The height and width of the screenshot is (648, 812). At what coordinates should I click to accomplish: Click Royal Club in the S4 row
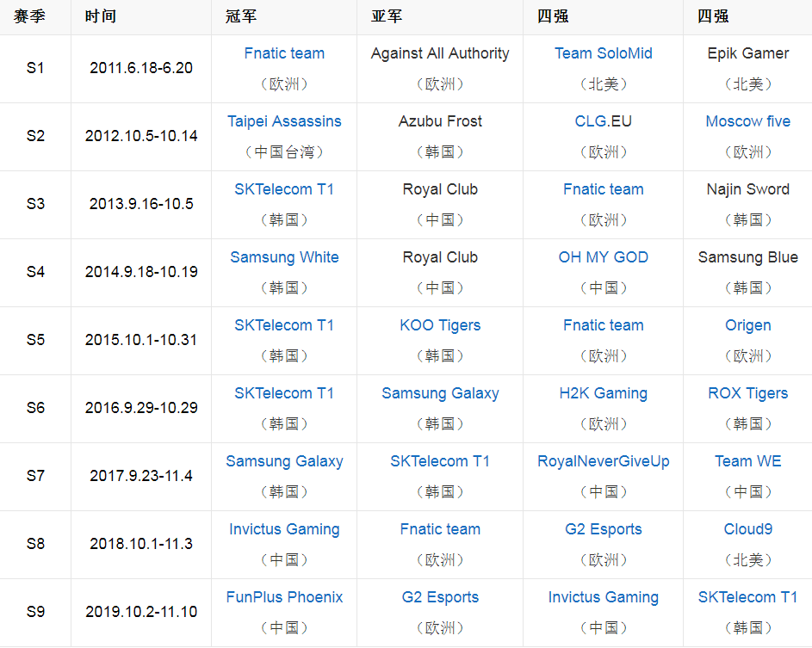pos(440,257)
